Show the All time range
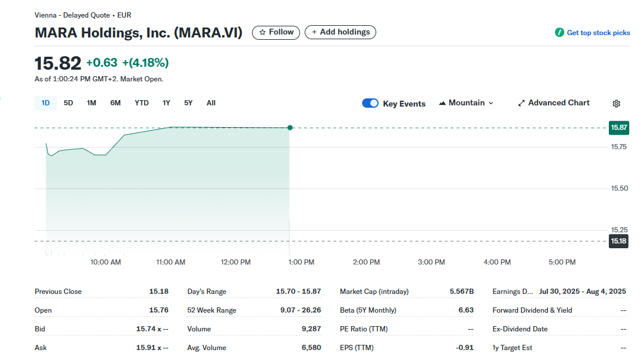The height and width of the screenshot is (363, 644). 211,103
